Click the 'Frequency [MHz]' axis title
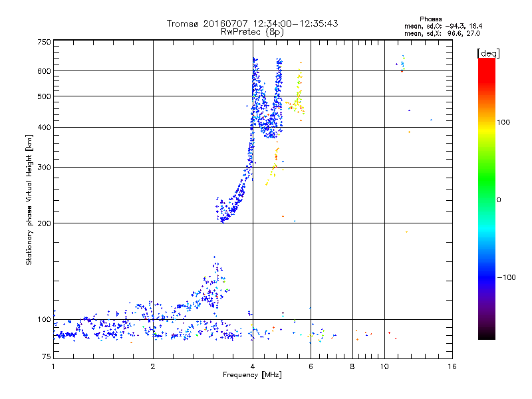 [x=252, y=375]
